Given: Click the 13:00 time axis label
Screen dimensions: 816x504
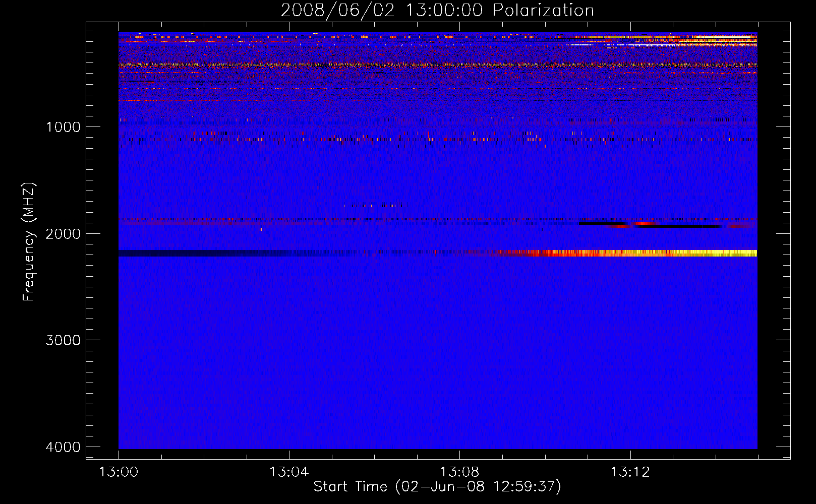Looking at the screenshot, I should 119,472.
